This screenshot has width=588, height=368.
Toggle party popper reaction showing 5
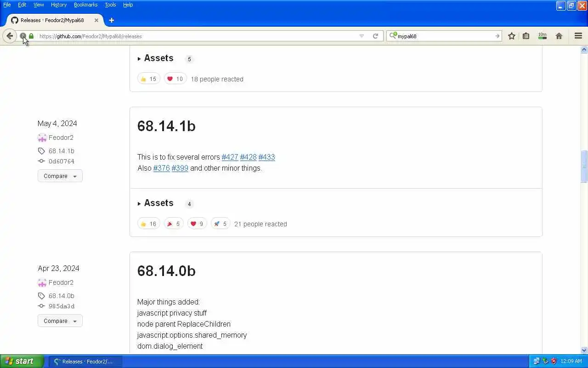(x=174, y=224)
